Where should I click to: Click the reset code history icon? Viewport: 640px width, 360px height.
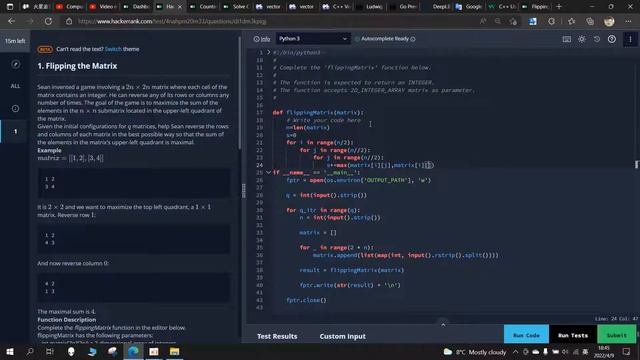597,39
